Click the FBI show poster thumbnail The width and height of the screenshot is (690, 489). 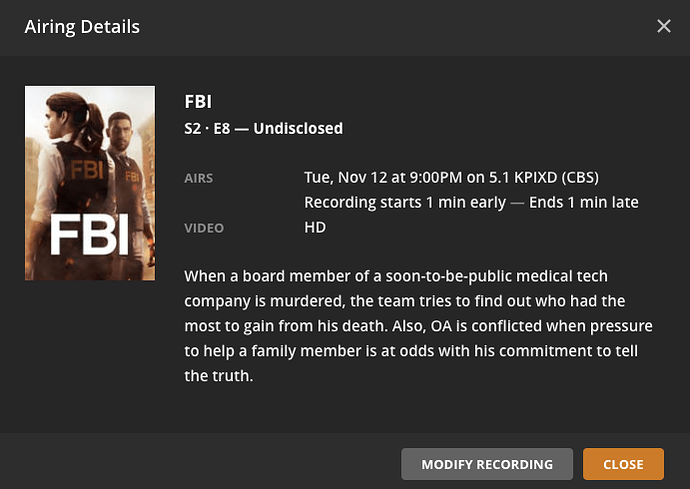pos(90,183)
